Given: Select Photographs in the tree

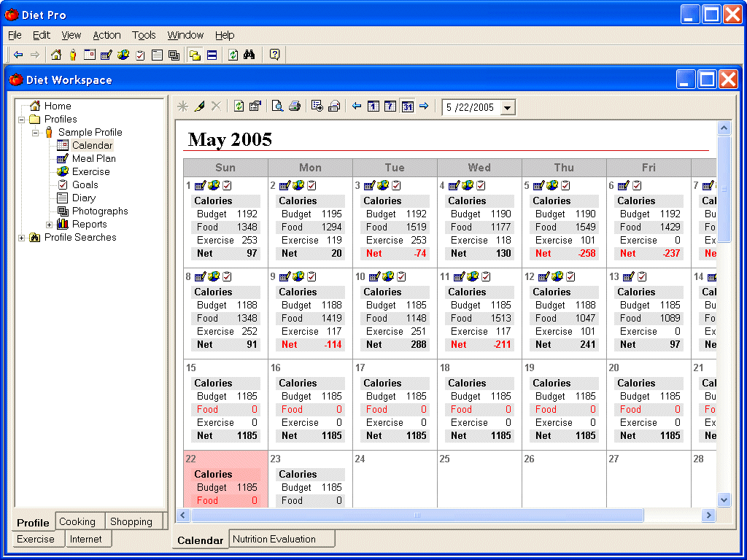Looking at the screenshot, I should pyautogui.click(x=100, y=211).
